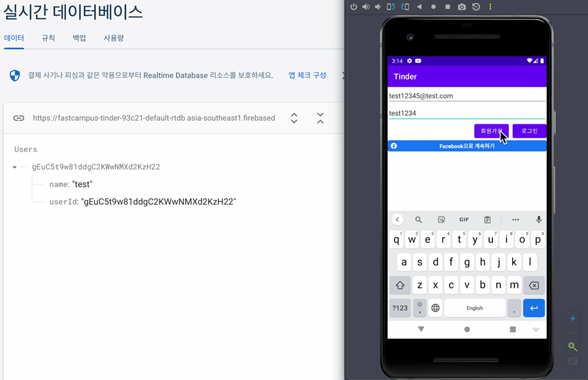Click the Users root node
The width and height of the screenshot is (588, 380).
pyautogui.click(x=26, y=150)
